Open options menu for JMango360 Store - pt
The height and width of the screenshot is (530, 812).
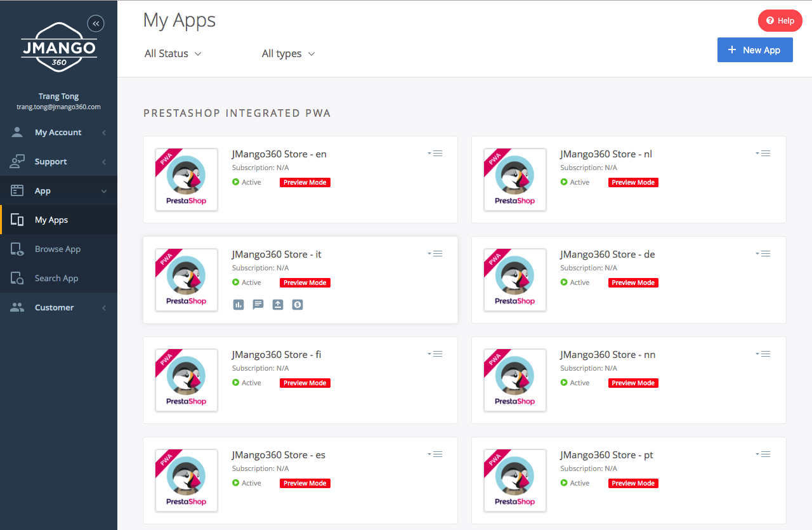pos(763,454)
